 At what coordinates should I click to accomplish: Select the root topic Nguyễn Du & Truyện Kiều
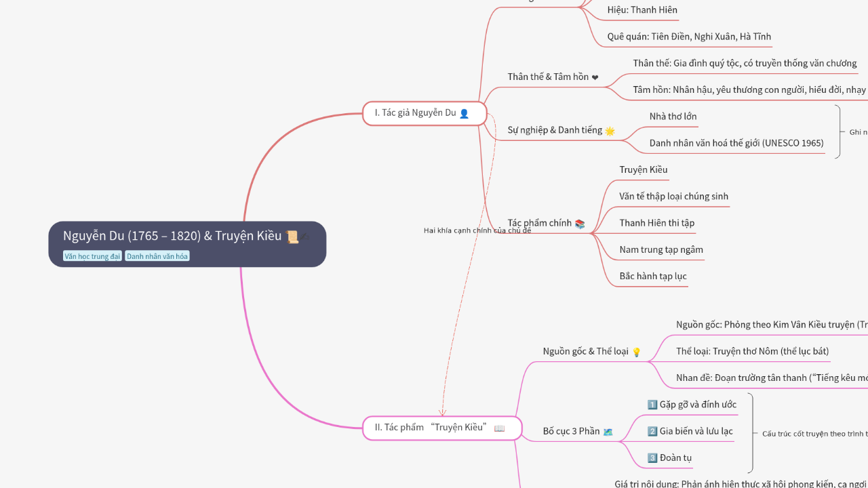[x=172, y=236]
